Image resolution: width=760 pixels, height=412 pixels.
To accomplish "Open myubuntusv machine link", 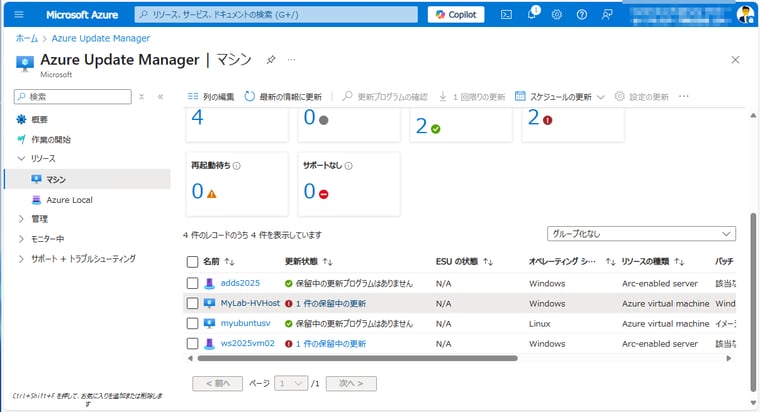I will [245, 323].
